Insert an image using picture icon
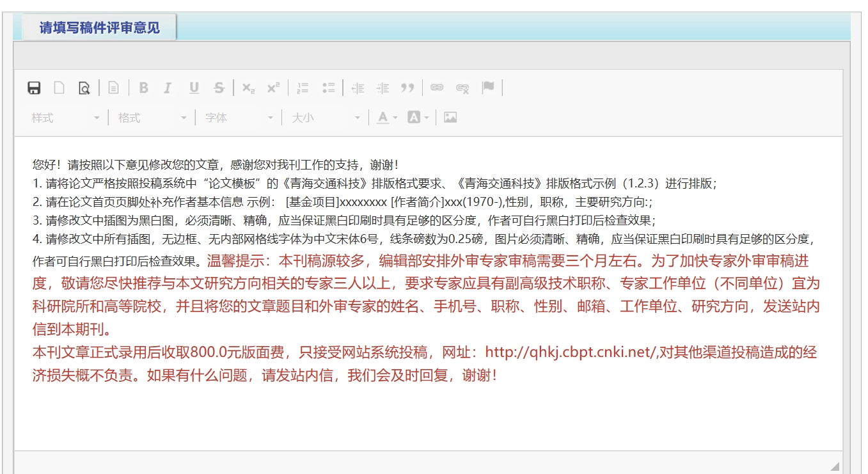 tap(450, 118)
